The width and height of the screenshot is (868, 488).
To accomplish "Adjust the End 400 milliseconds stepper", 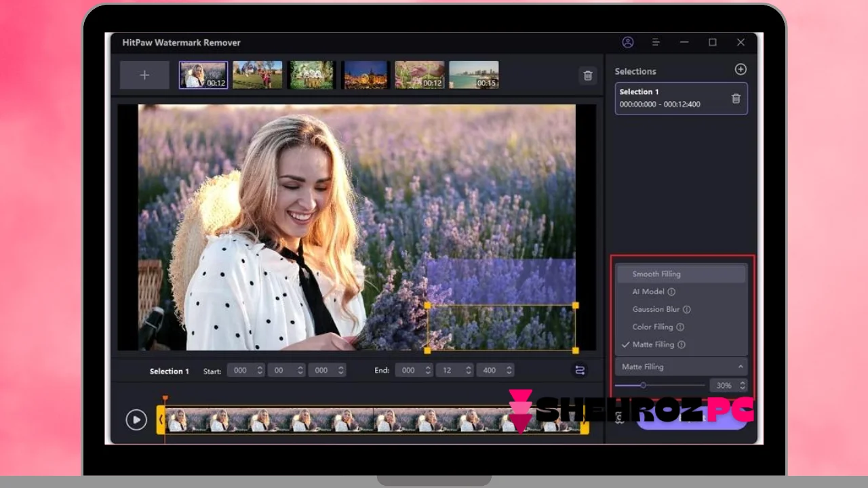I will coord(509,370).
